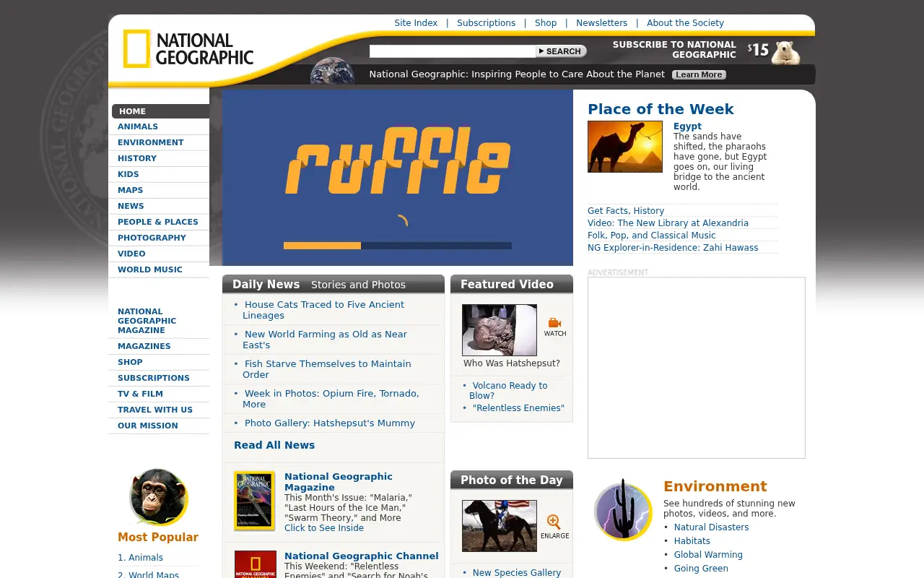
Task: Click the empty advertisement box
Action: click(x=697, y=368)
